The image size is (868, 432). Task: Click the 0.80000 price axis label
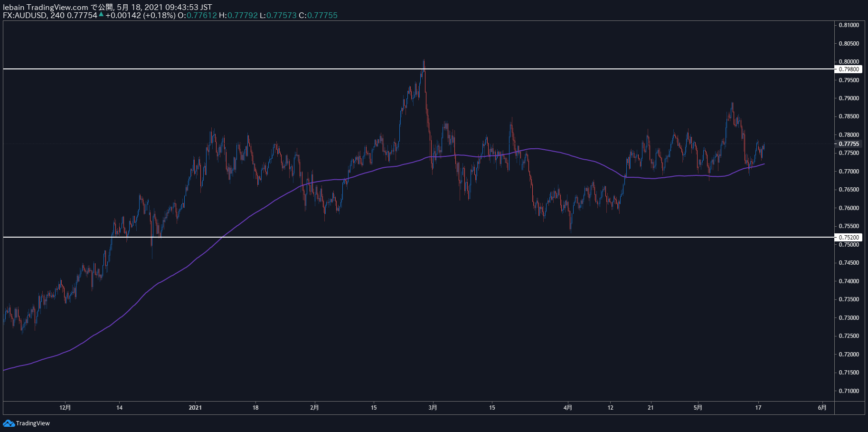pyautogui.click(x=849, y=62)
